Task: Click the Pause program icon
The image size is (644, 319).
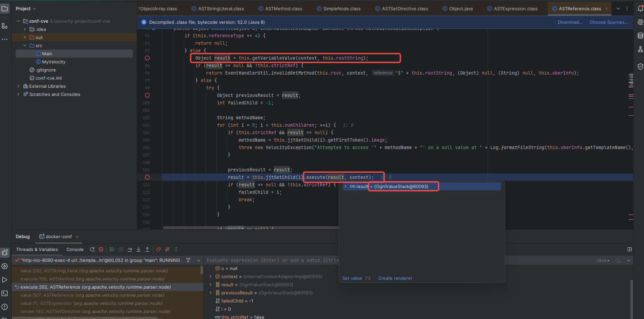Action: (121, 249)
